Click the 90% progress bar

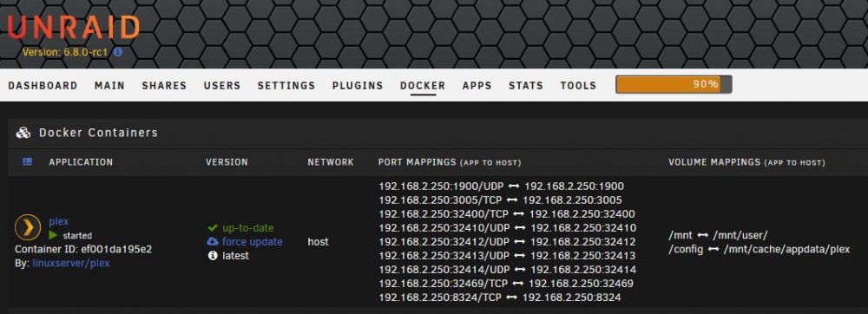pyautogui.click(x=674, y=85)
